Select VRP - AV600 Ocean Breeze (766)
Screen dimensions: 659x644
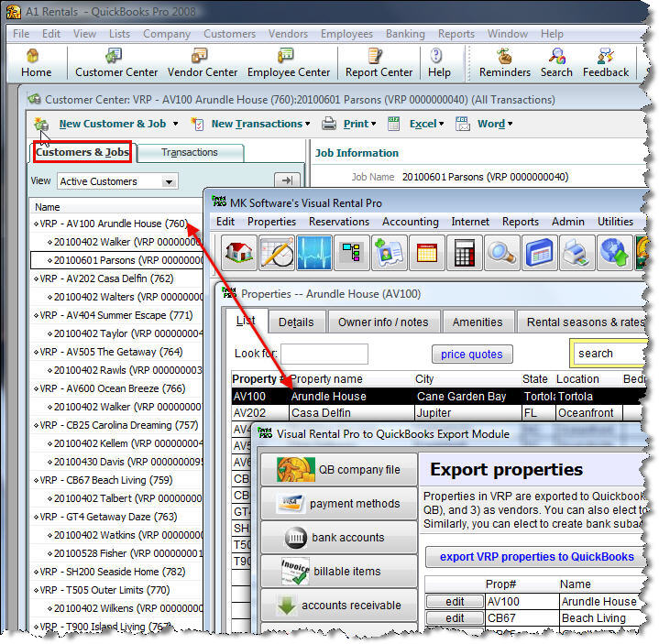pos(116,388)
